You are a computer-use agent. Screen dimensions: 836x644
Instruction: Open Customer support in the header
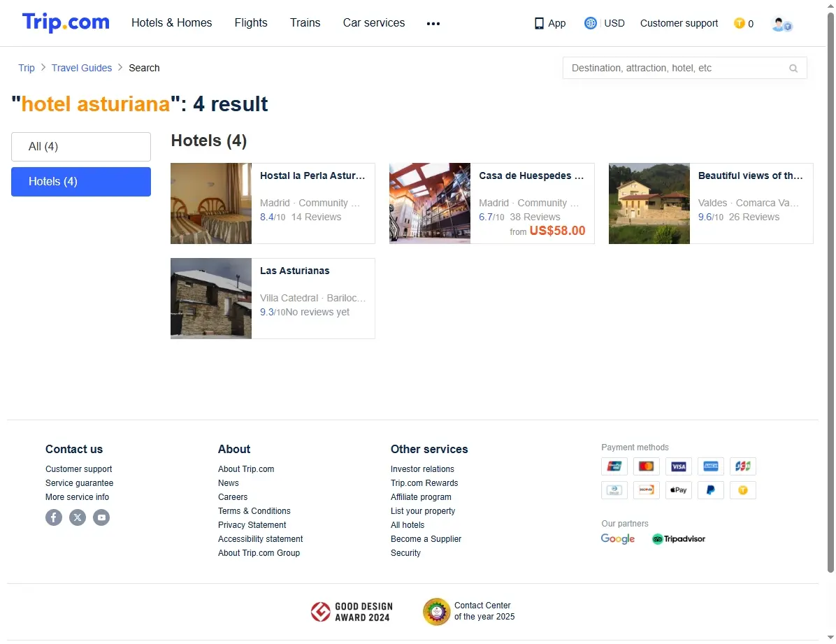[679, 23]
